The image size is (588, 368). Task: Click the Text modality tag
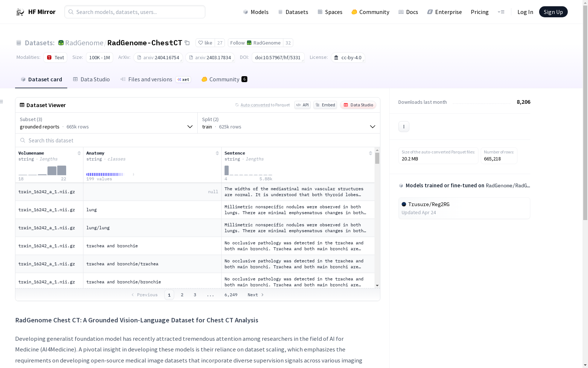(x=55, y=57)
